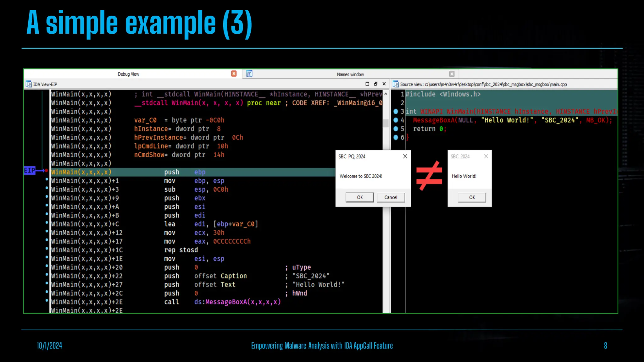The height and width of the screenshot is (362, 644).
Task: Click '__stdcall WinMain proc near' line
Action: tap(258, 103)
